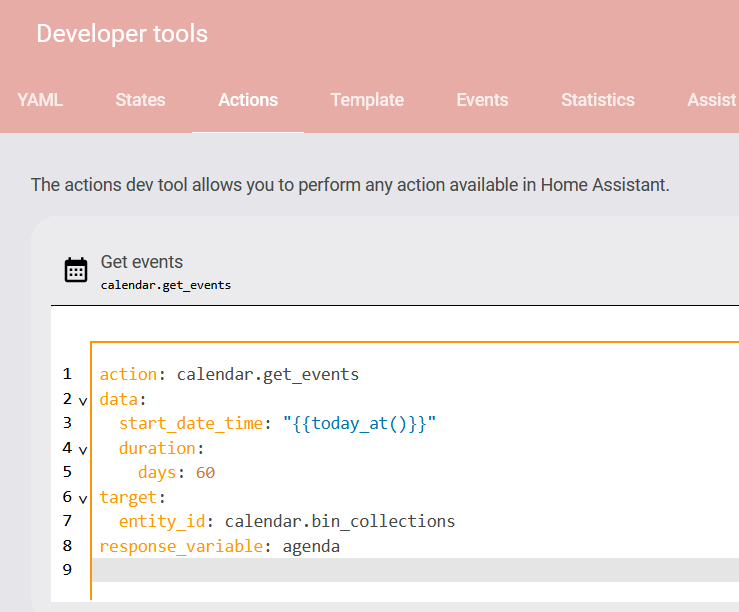Go to the Template tab
739x612 pixels.
pos(367,100)
